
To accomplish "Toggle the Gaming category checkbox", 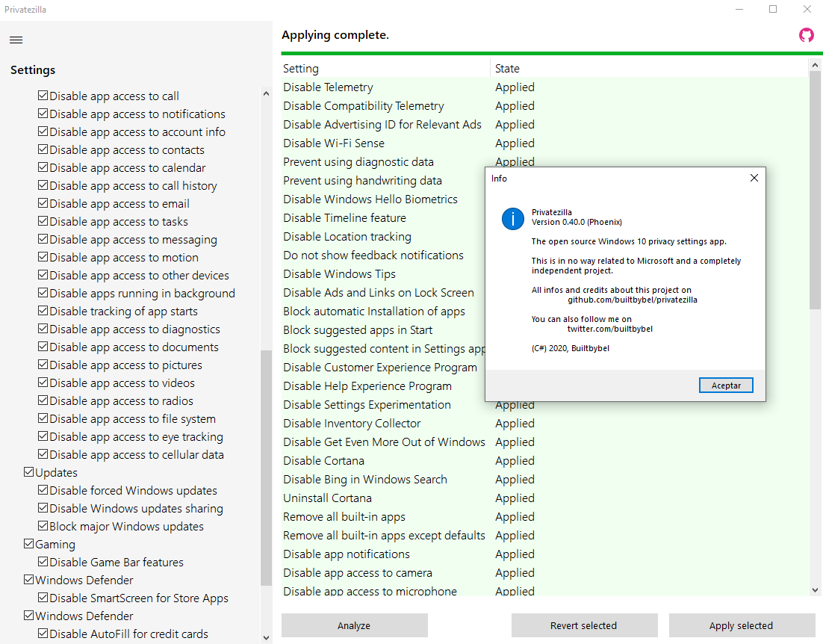I will (x=29, y=544).
